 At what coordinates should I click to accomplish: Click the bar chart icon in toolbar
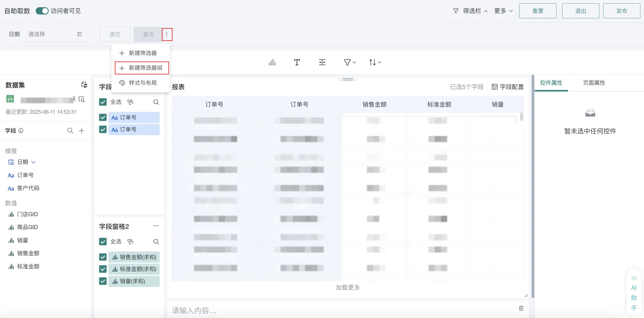coord(272,62)
